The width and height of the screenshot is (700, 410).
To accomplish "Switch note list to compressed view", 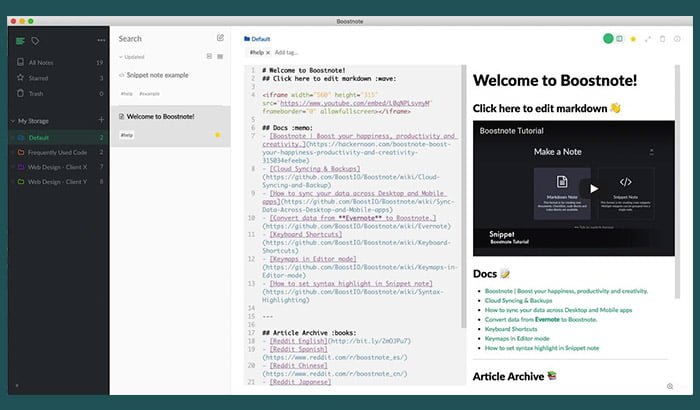I will click(x=220, y=56).
